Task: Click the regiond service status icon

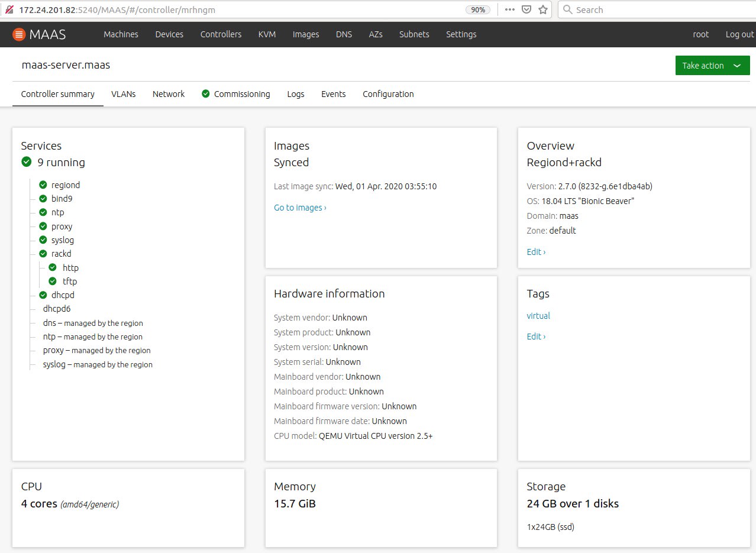Action: tap(43, 185)
